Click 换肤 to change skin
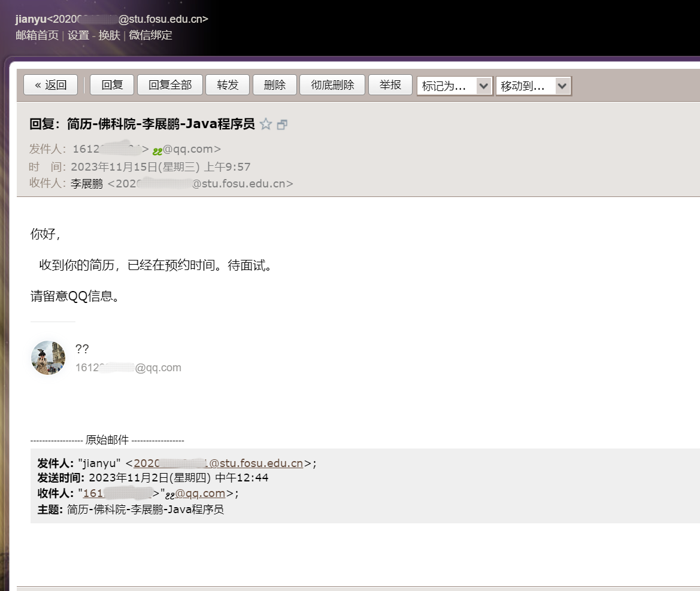 coord(109,35)
